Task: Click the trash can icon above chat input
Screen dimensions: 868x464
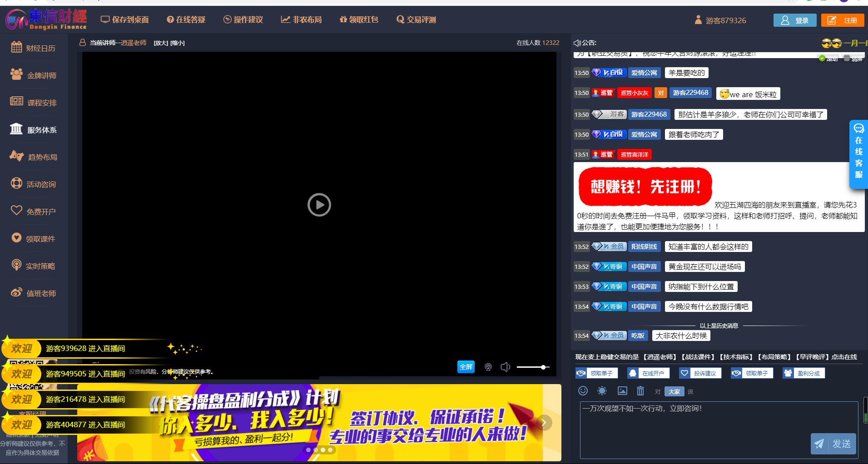Action: click(640, 391)
